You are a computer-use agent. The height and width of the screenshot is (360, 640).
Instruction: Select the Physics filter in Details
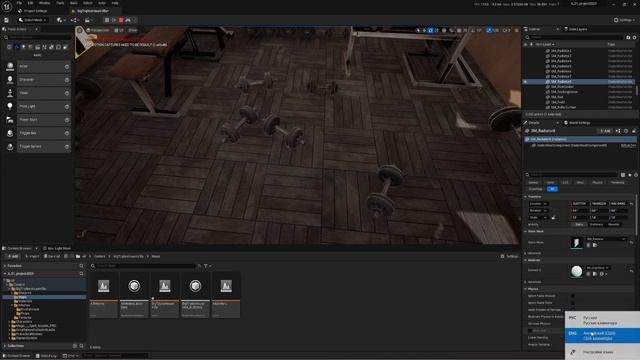(597, 182)
